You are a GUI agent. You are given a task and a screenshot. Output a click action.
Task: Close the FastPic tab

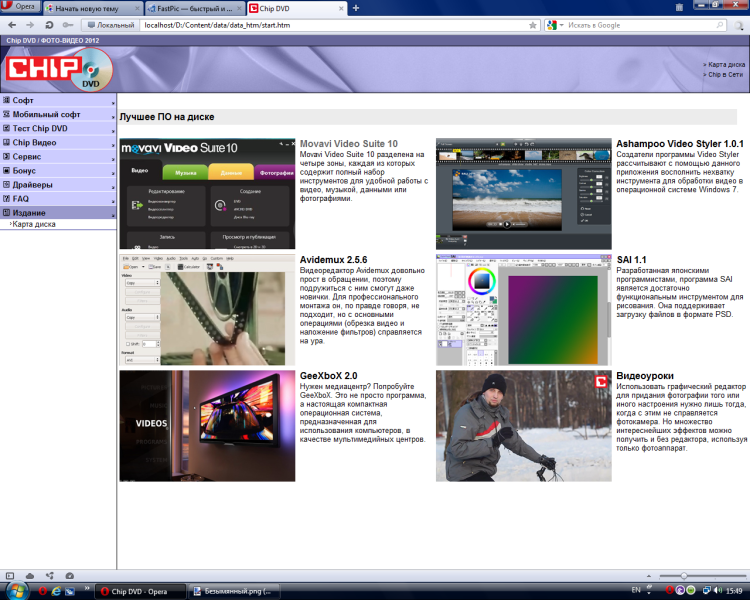pos(239,9)
